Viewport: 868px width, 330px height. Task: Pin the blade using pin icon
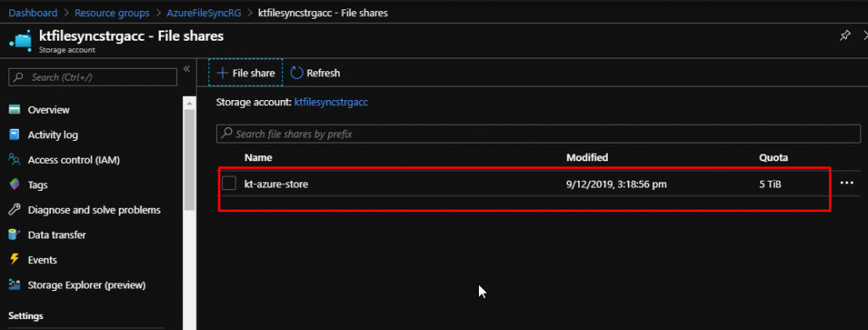click(x=845, y=36)
